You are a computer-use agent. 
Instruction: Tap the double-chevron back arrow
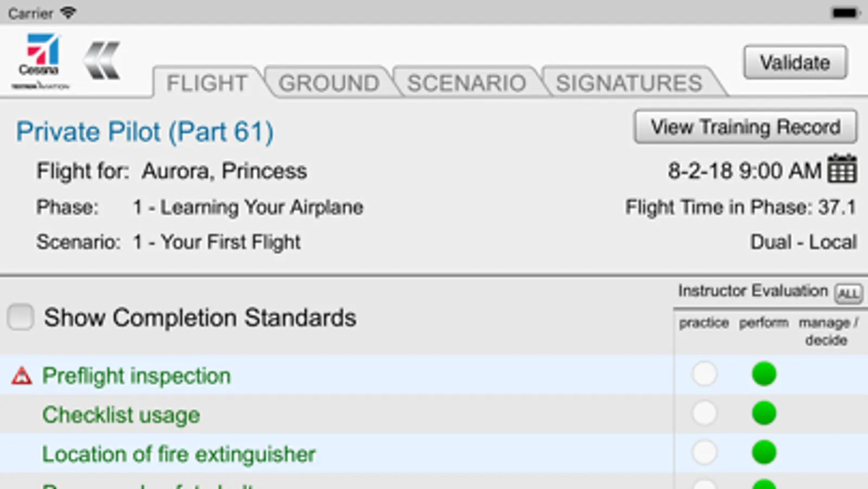point(102,60)
